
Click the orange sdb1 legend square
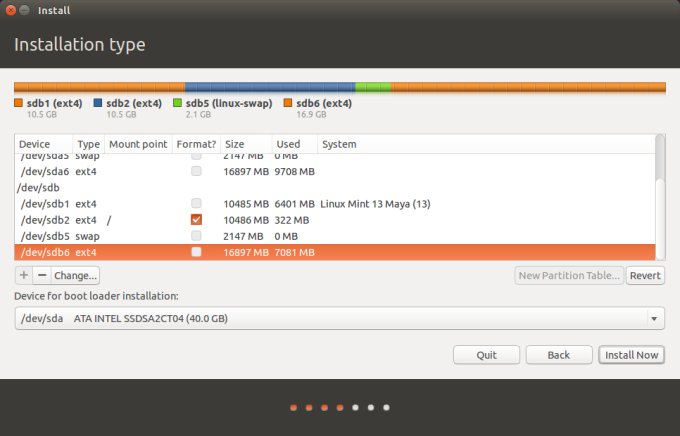pyautogui.click(x=18, y=103)
